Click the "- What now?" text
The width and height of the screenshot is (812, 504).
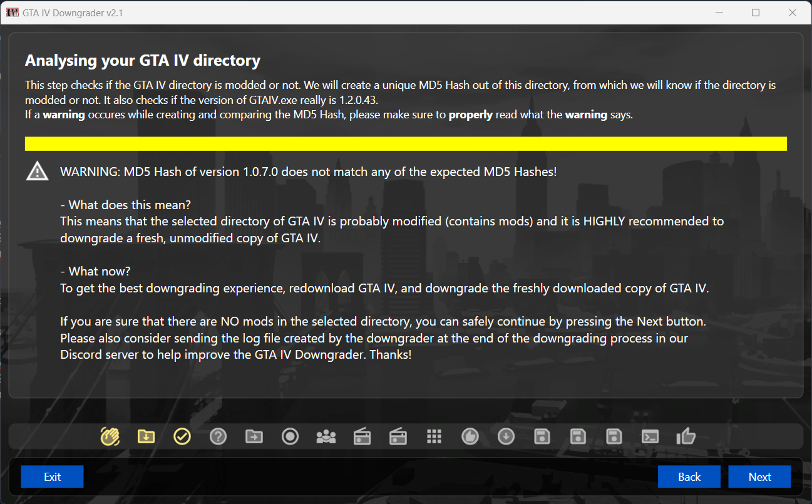pos(96,272)
